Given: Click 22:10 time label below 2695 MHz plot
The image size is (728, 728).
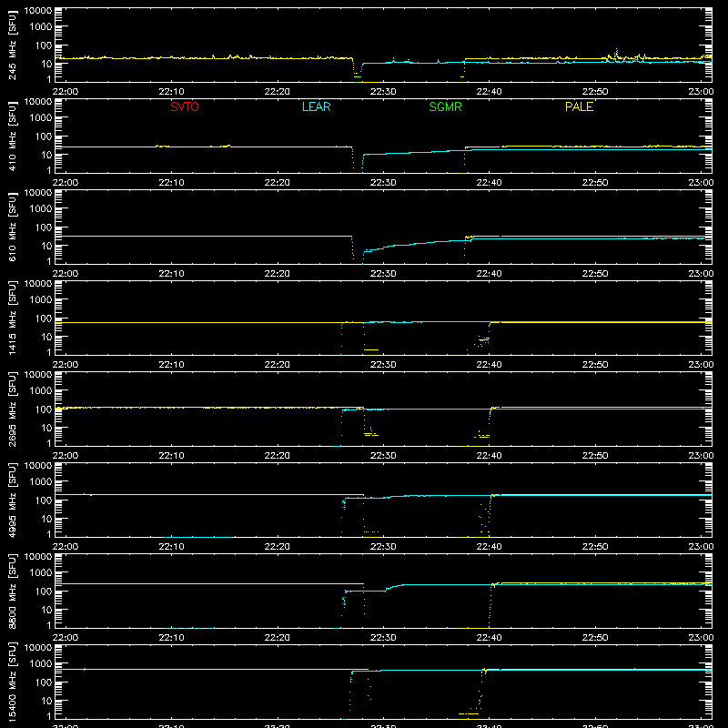Looking at the screenshot, I should click(171, 456).
